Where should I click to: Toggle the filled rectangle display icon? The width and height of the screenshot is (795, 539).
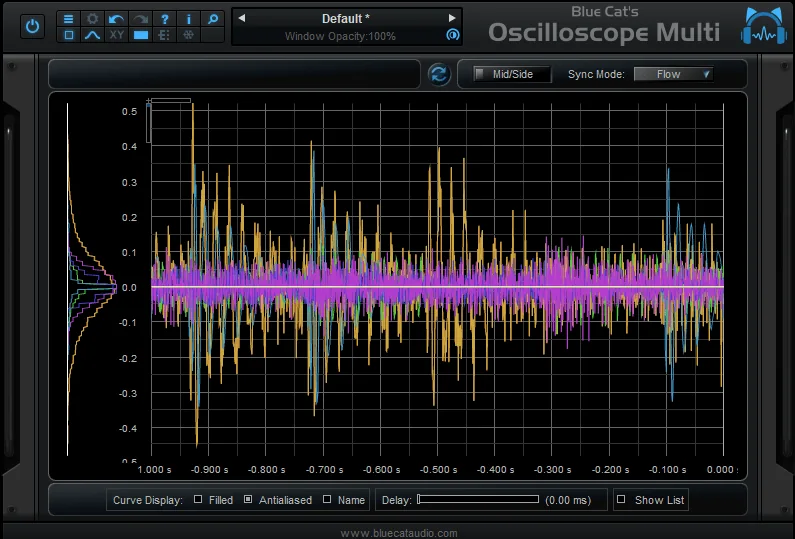click(x=140, y=35)
